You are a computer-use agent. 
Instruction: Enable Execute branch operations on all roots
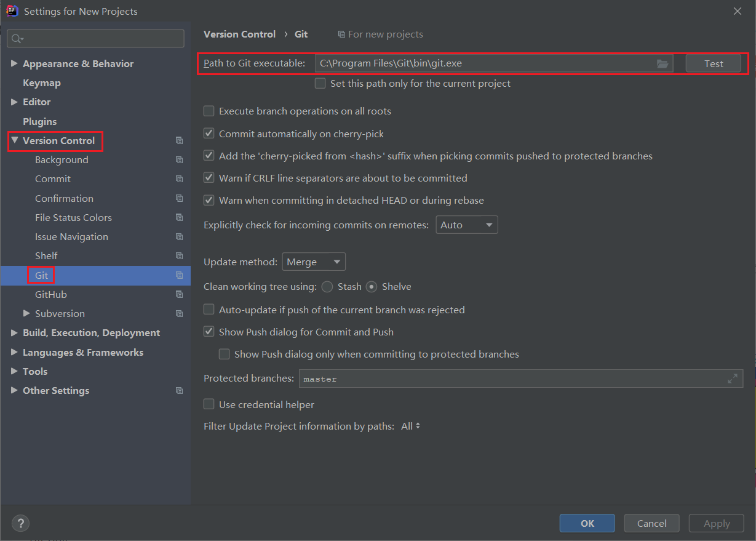click(x=209, y=111)
